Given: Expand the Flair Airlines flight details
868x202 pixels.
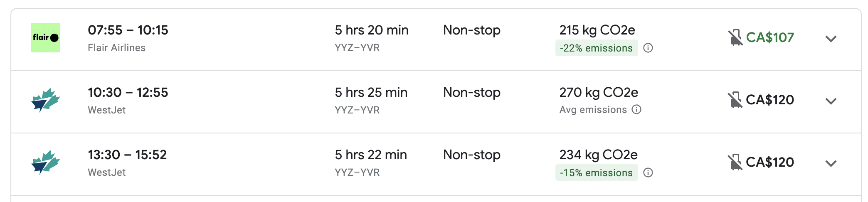Looking at the screenshot, I should (x=831, y=39).
